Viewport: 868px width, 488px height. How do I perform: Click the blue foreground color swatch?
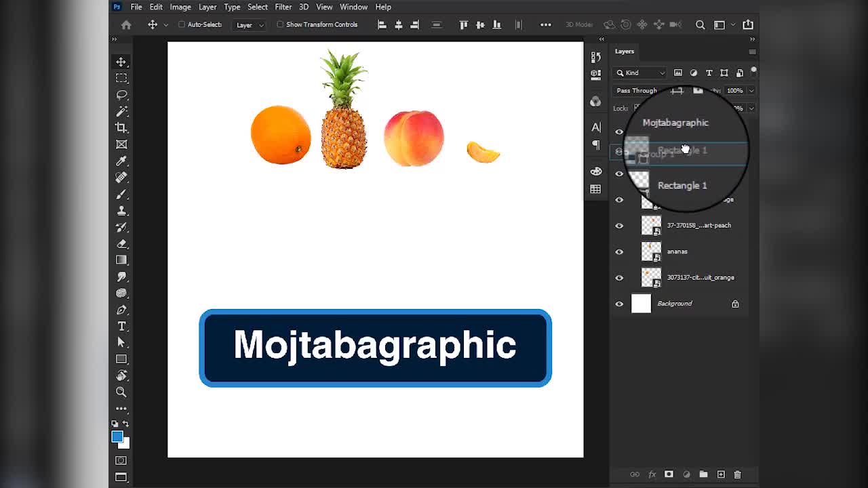(x=117, y=436)
